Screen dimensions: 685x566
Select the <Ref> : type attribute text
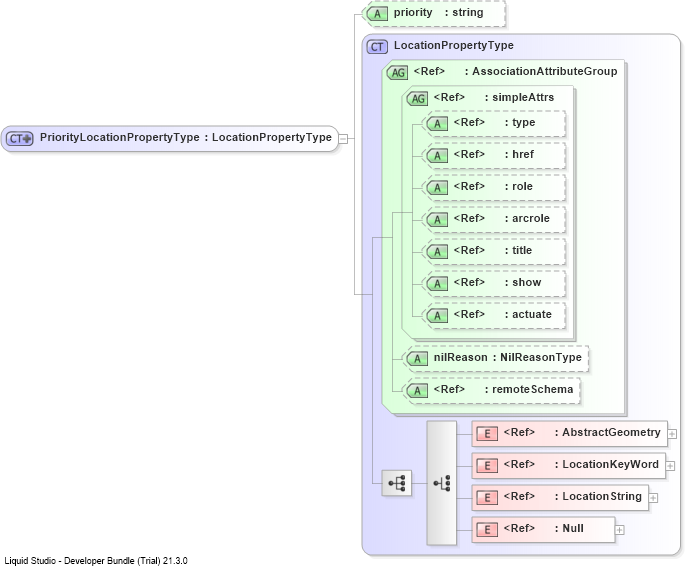[494, 122]
